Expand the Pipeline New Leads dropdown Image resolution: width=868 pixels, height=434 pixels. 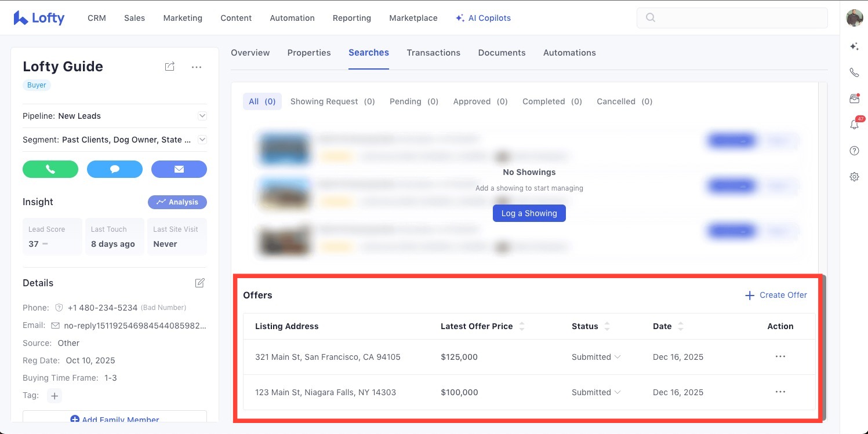[202, 116]
